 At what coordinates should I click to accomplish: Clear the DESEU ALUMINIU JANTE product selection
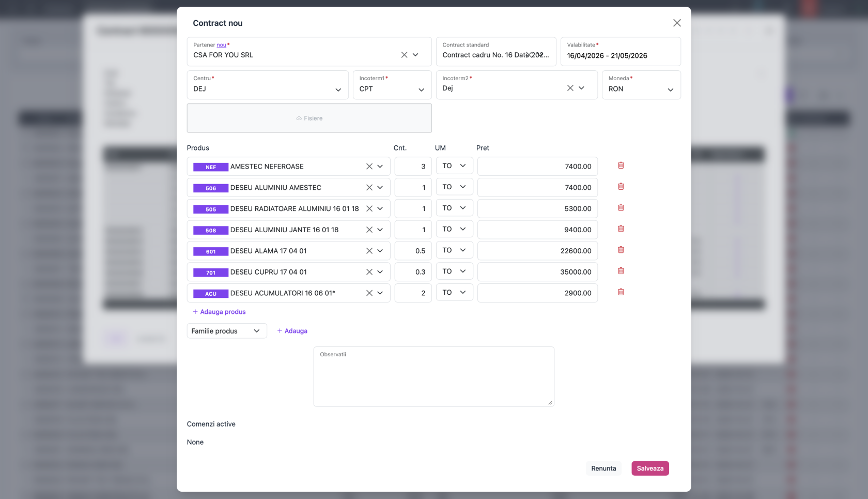(x=369, y=230)
